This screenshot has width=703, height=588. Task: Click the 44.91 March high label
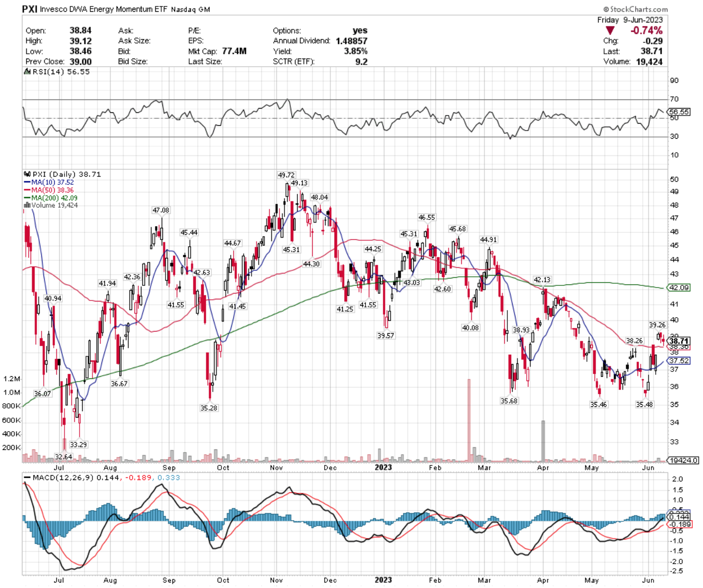pyautogui.click(x=488, y=240)
